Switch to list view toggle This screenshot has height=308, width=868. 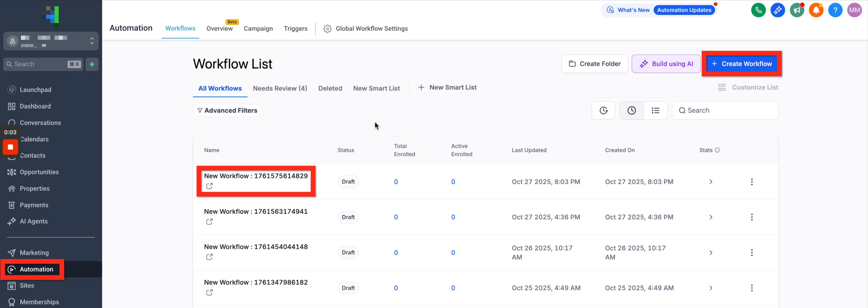[x=655, y=111]
